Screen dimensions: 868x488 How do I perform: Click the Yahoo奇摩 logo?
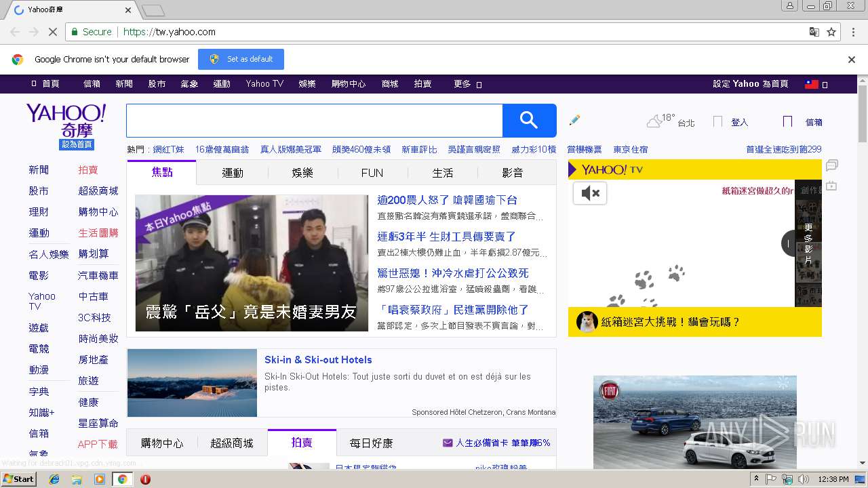(x=66, y=121)
